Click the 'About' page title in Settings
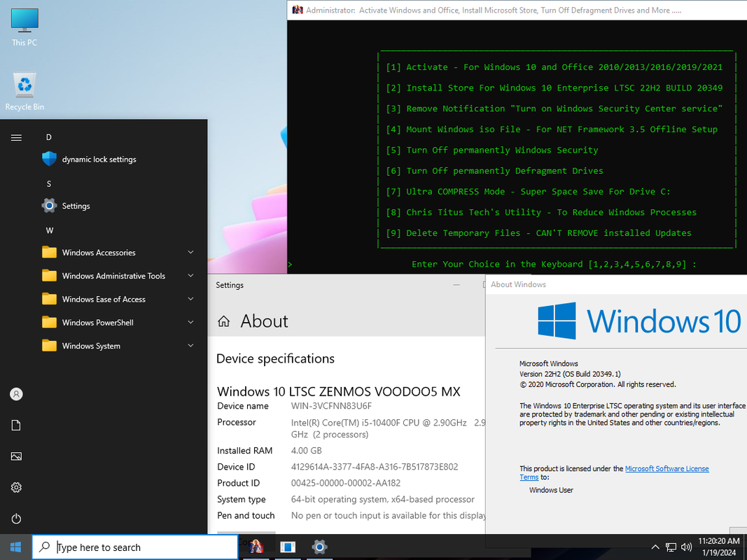 click(264, 321)
